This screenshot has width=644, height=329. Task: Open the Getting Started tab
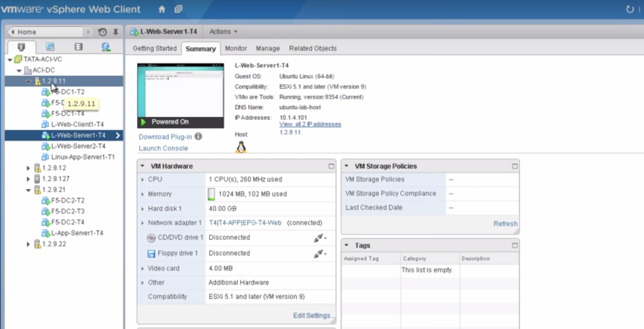(154, 48)
